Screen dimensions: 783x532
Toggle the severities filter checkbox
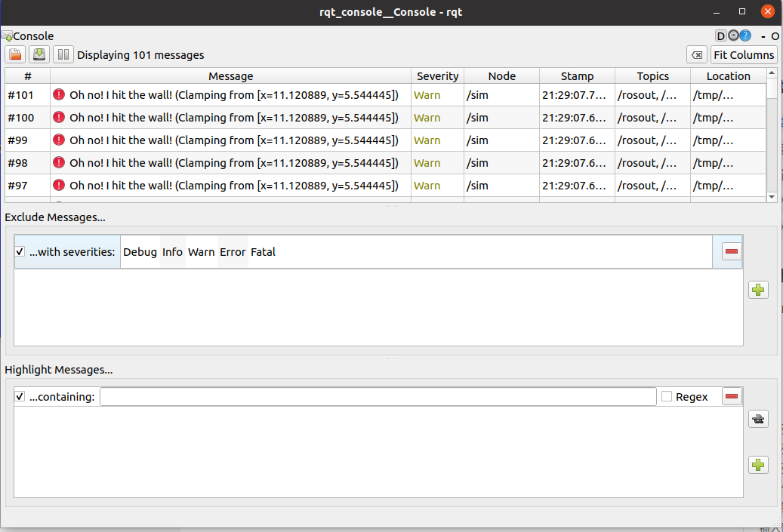point(20,251)
